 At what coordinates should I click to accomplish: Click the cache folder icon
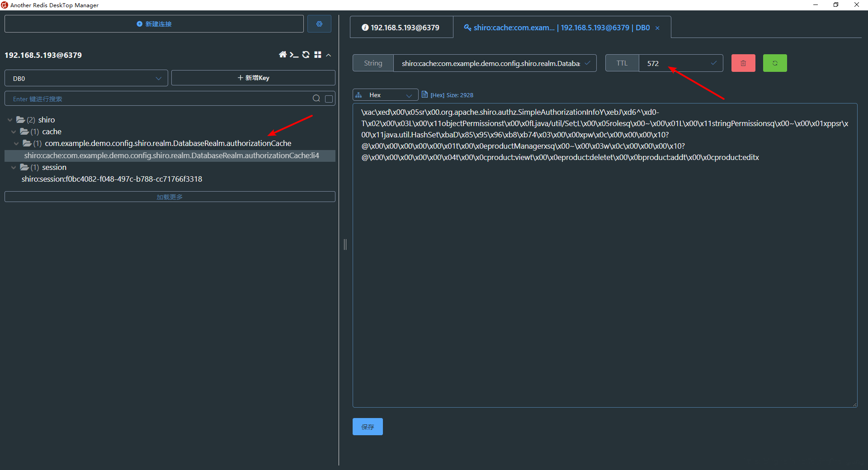pyautogui.click(x=24, y=132)
